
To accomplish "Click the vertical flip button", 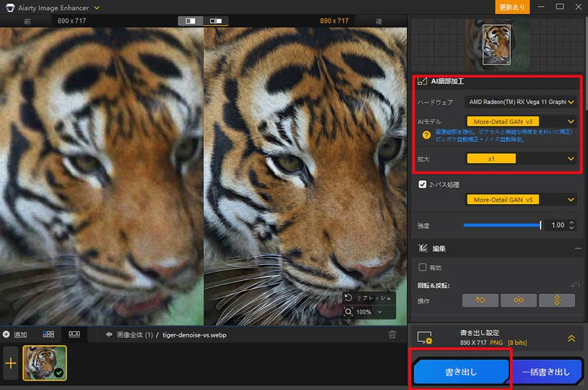I will pos(556,300).
